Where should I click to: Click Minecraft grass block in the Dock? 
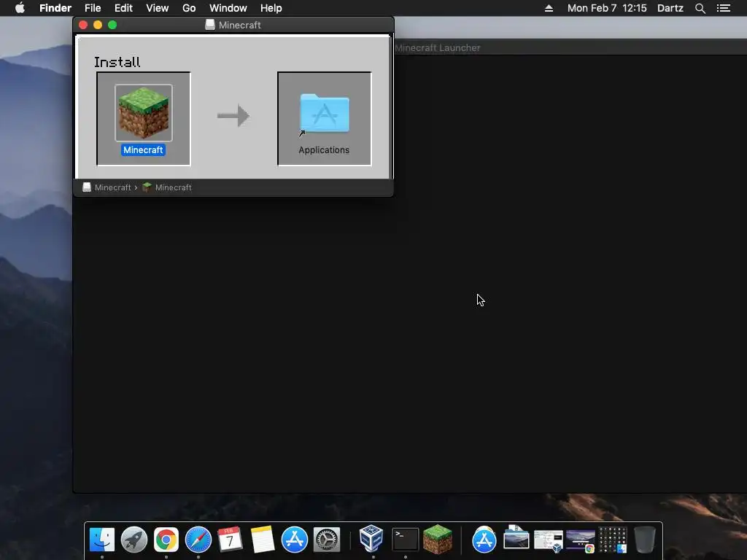[438, 539]
